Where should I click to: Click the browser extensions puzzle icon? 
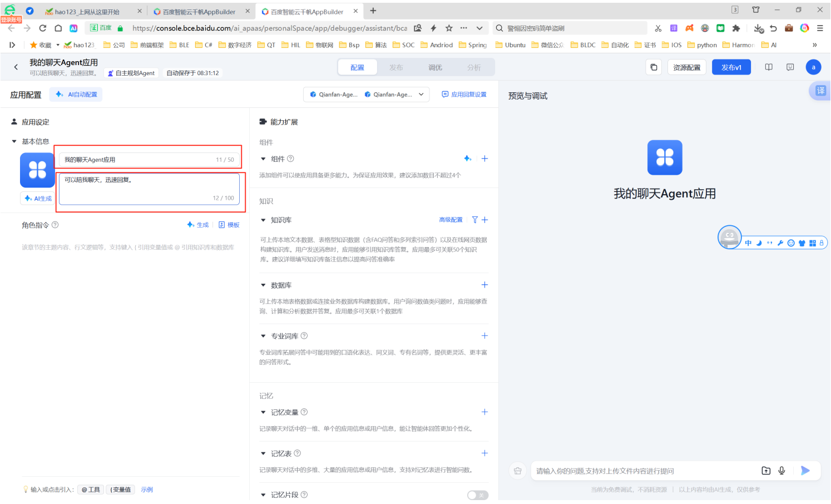[x=736, y=28]
